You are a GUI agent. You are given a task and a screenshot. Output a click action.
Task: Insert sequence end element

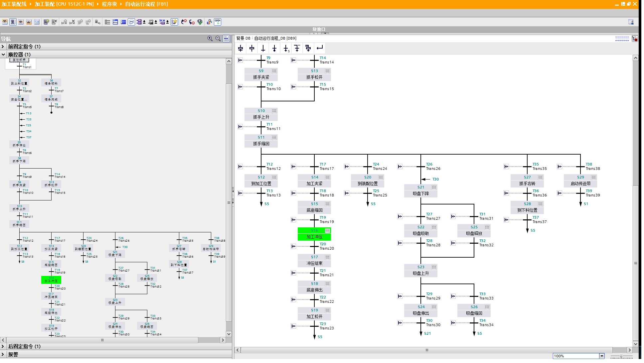[x=274, y=49]
